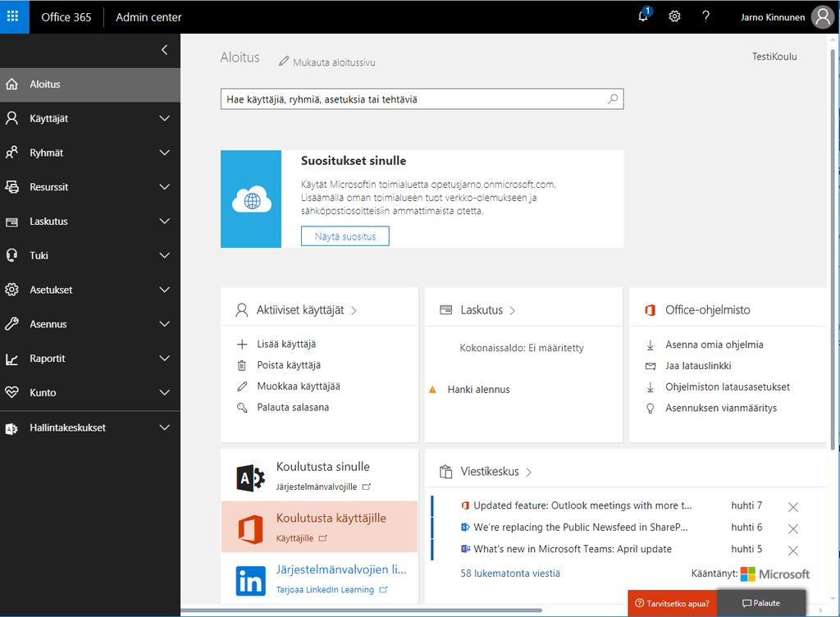The width and height of the screenshot is (840, 617).
Task: Dismiss the Microsoft Teams April update message
Action: tap(793, 550)
